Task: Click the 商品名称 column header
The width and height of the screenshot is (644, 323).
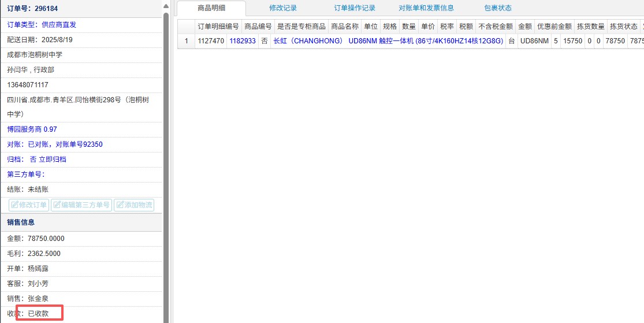Action: point(345,27)
